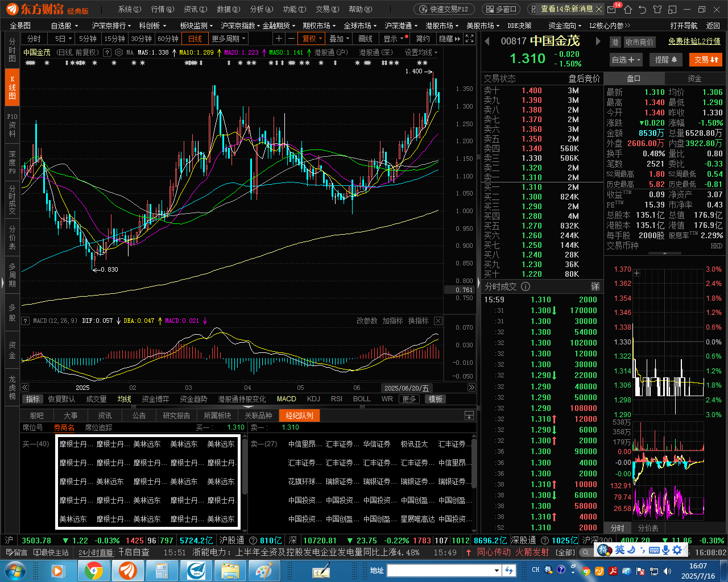
Task: Switch to 资金 tab in quote panel
Action: point(694,78)
